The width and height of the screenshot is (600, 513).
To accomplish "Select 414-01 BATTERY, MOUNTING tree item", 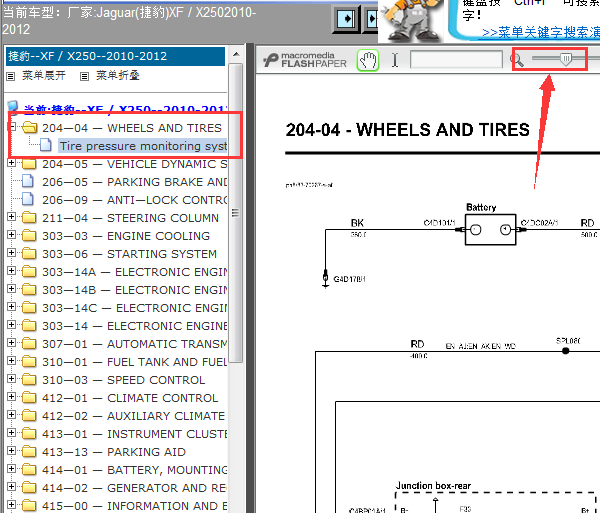I will coord(134,470).
